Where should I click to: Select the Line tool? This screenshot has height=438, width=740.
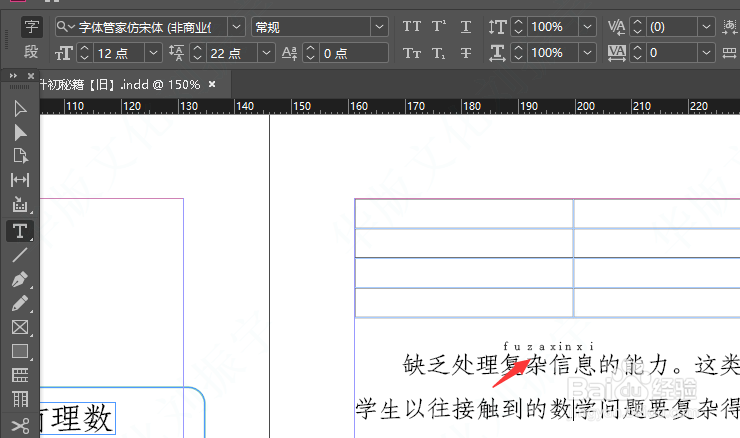tap(20, 255)
